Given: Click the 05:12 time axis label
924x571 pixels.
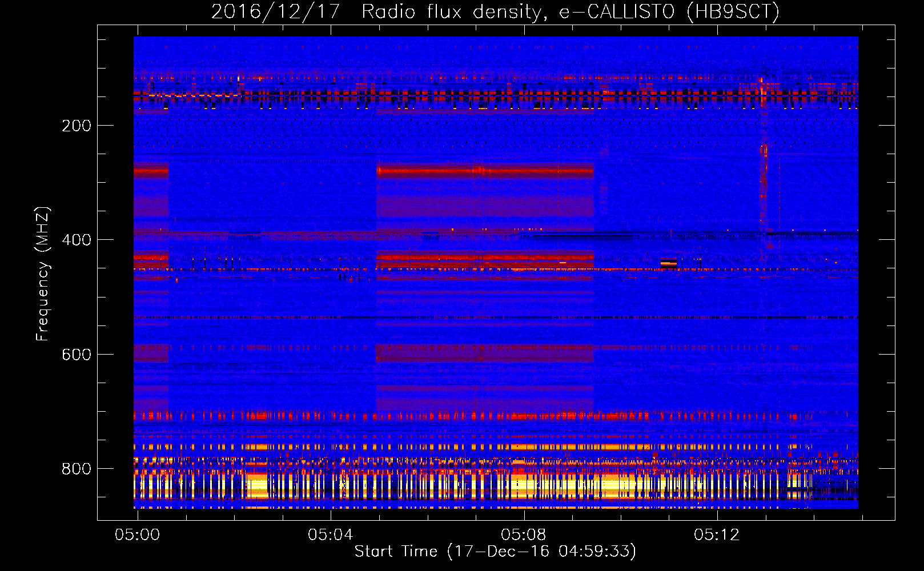Looking at the screenshot, I should [717, 535].
